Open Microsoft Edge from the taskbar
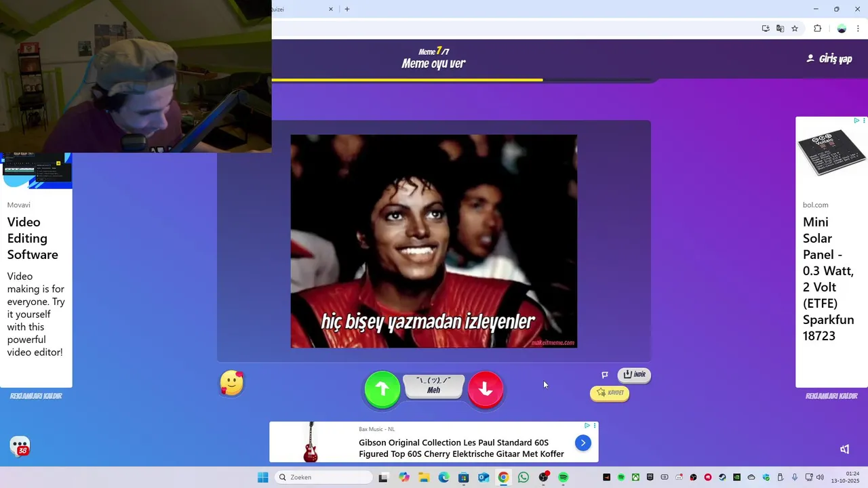This screenshot has height=488, width=868. 443,477
